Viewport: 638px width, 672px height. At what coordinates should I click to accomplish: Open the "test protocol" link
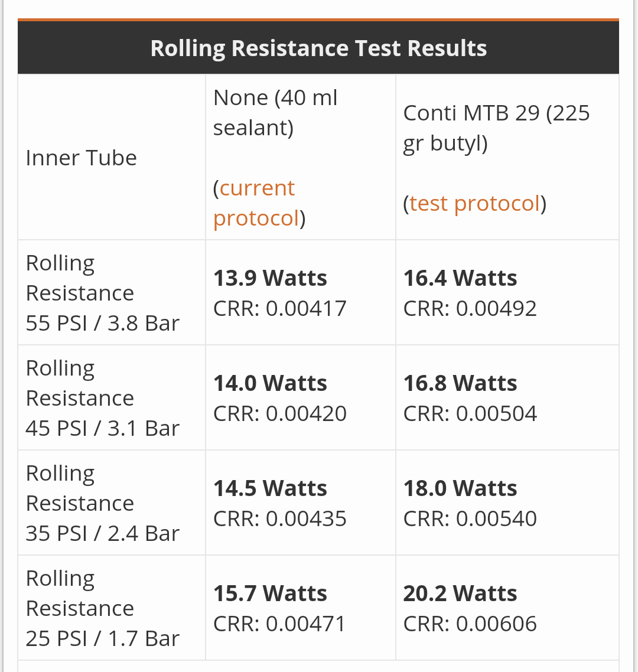tap(474, 203)
